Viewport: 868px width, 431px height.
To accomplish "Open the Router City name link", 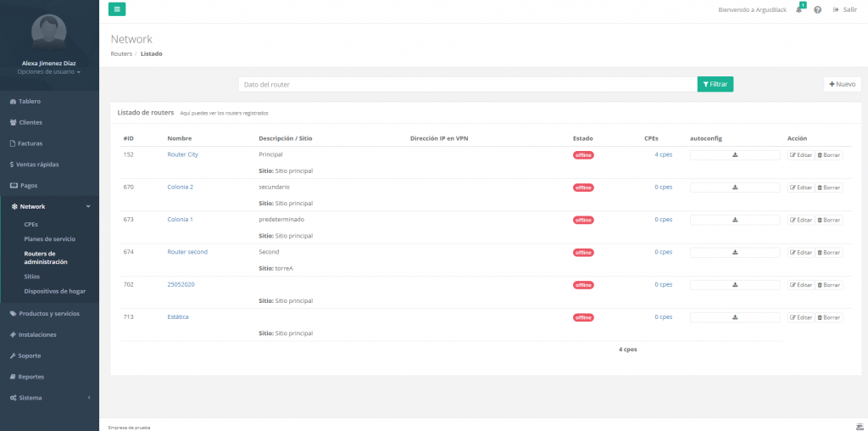I will tap(182, 155).
